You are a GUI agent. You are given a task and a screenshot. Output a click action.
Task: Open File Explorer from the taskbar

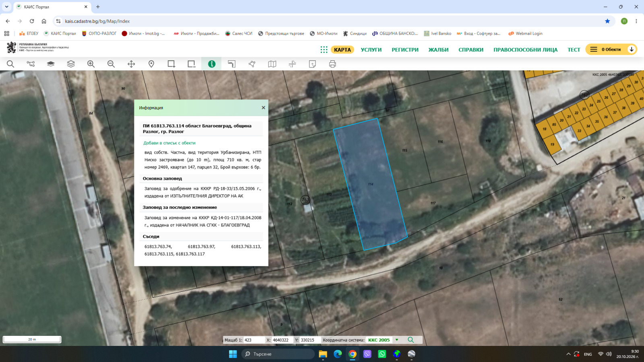pyautogui.click(x=323, y=354)
